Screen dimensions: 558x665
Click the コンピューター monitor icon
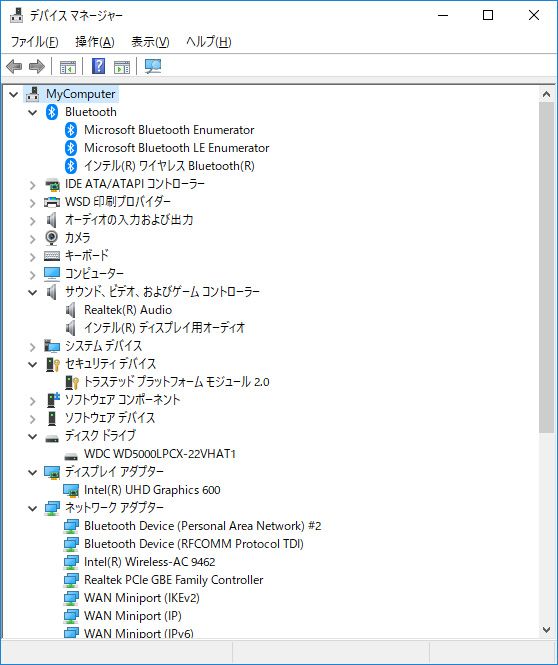coord(52,274)
